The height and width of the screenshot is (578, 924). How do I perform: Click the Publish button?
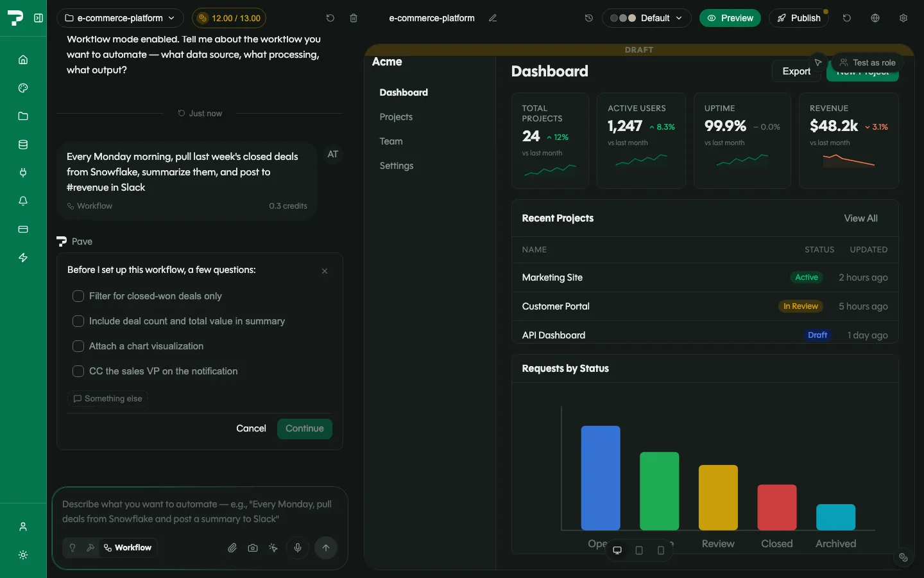tap(799, 18)
